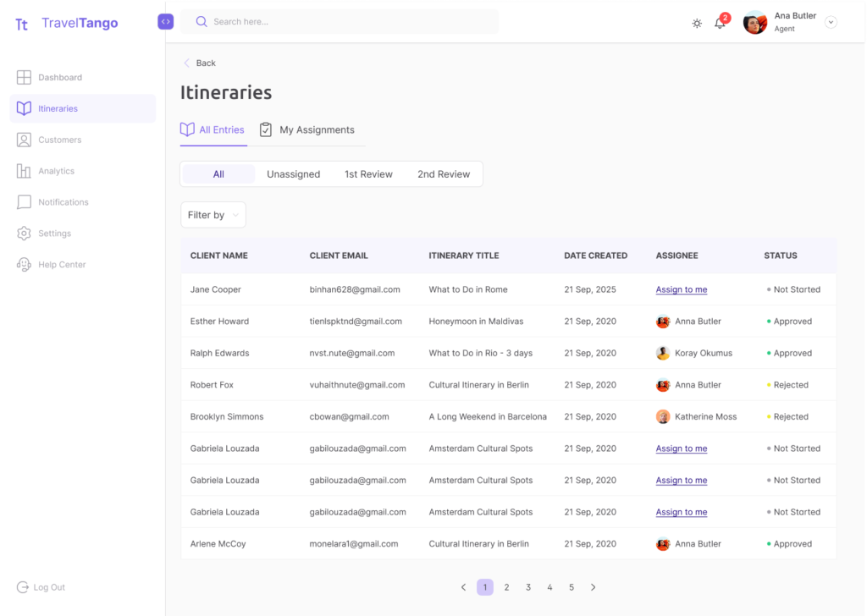Image resolution: width=867 pixels, height=616 pixels.
Task: Switch to the 2nd Review filter
Action: click(443, 174)
